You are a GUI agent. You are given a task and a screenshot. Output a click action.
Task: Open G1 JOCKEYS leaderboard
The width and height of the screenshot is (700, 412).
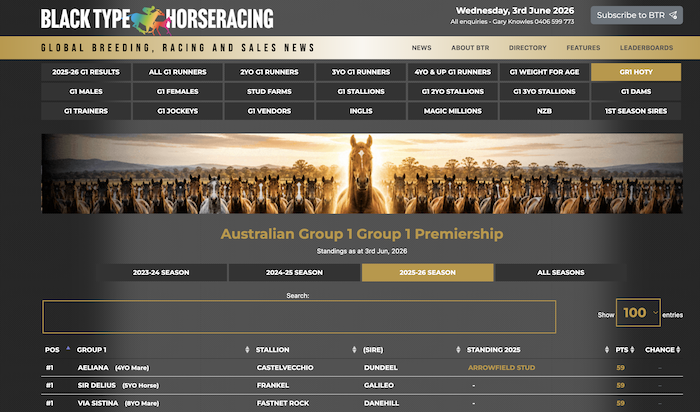[x=178, y=111]
